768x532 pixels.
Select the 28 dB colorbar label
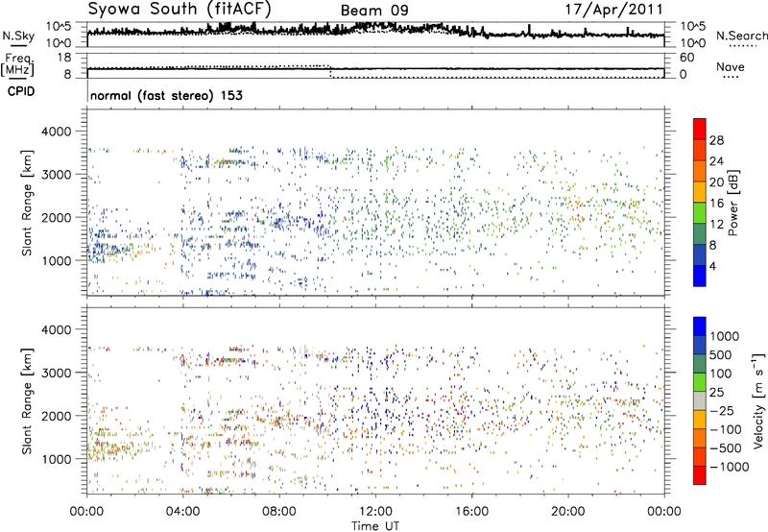tap(716, 140)
